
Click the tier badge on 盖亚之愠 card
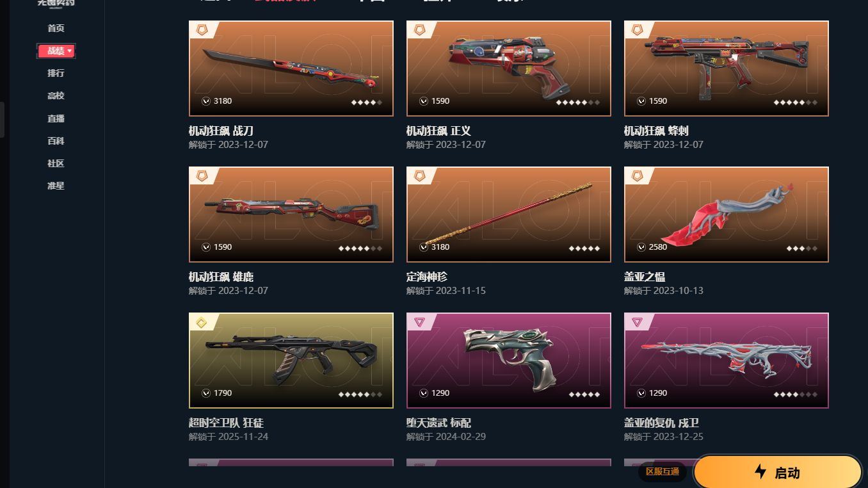[x=637, y=175]
